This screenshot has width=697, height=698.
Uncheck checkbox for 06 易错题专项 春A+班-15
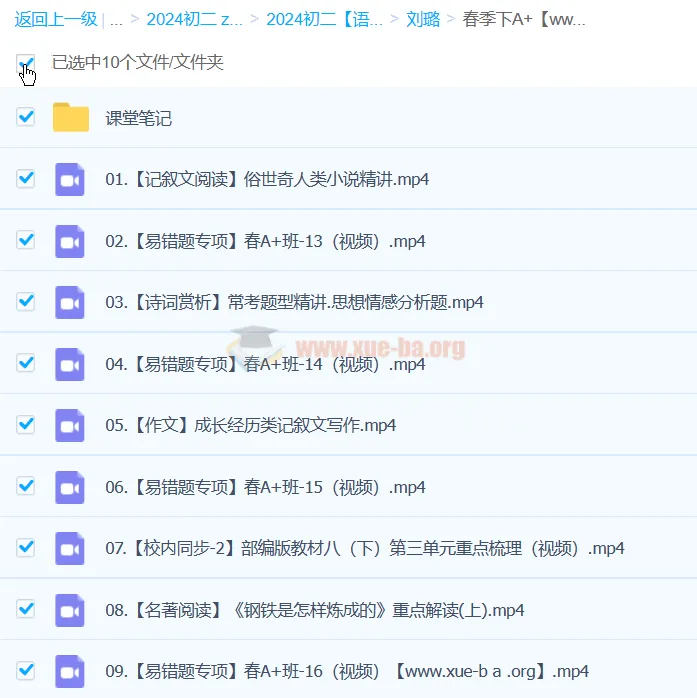26,486
